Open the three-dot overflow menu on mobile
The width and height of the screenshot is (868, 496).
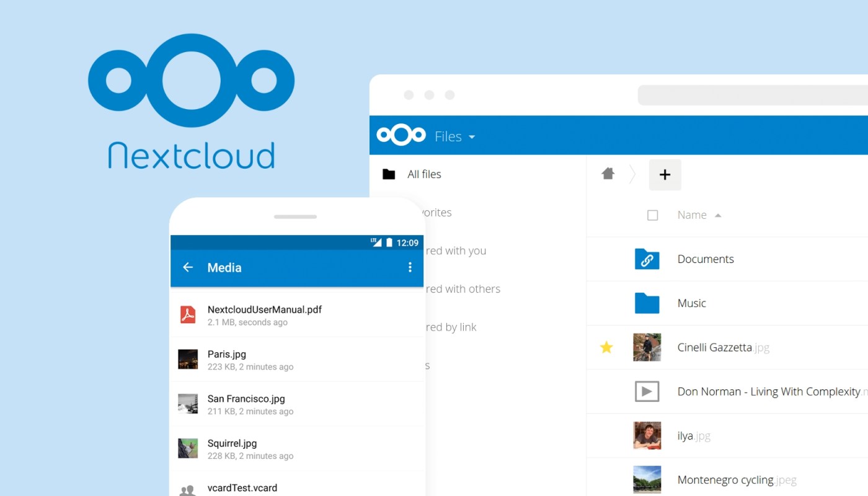click(x=410, y=267)
